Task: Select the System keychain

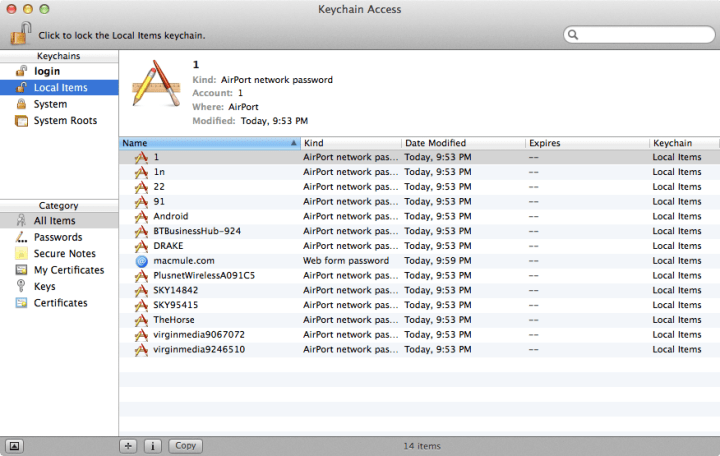Action: [x=59, y=104]
